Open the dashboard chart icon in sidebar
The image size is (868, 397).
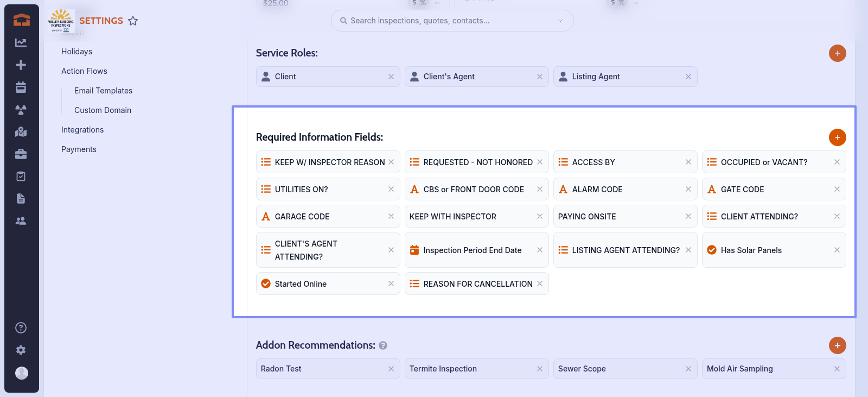[x=21, y=43]
